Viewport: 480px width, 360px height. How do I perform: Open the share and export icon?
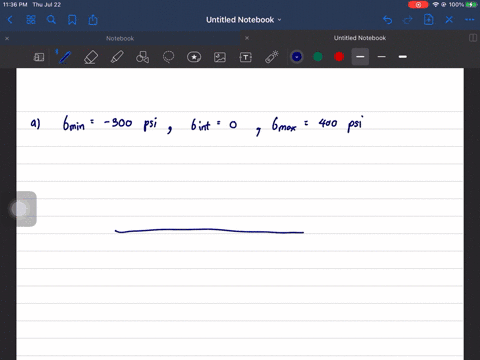(x=93, y=20)
